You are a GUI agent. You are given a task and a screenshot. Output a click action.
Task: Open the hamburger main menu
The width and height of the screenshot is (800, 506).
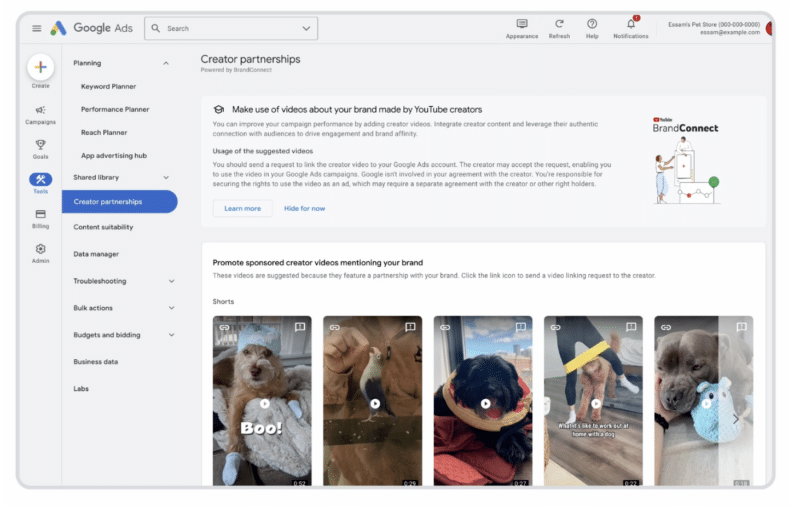[x=37, y=28]
